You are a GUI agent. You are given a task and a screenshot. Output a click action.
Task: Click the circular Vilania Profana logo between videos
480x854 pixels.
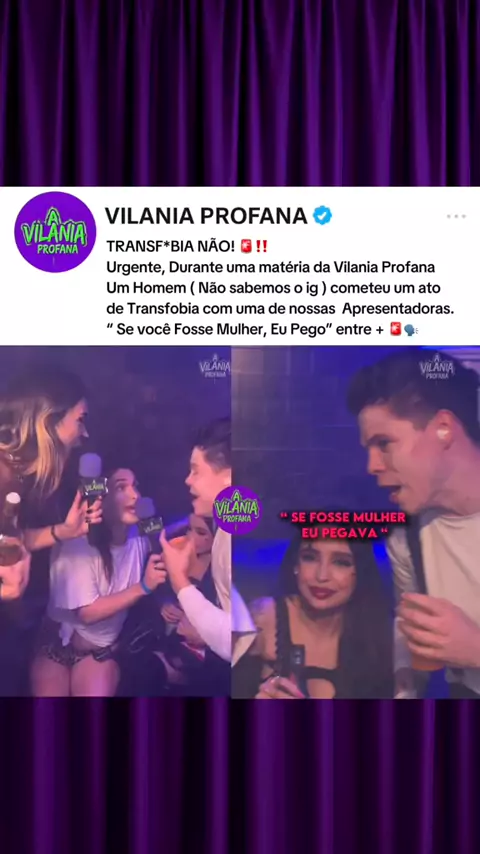click(237, 510)
